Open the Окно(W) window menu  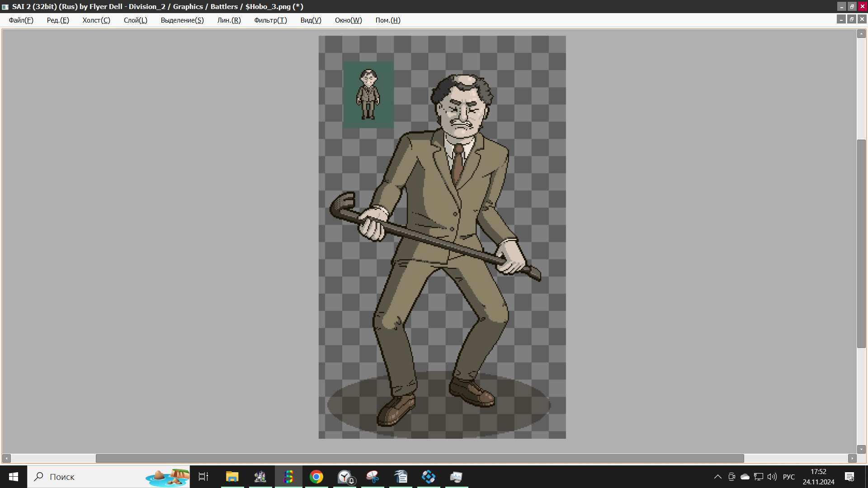348,20
